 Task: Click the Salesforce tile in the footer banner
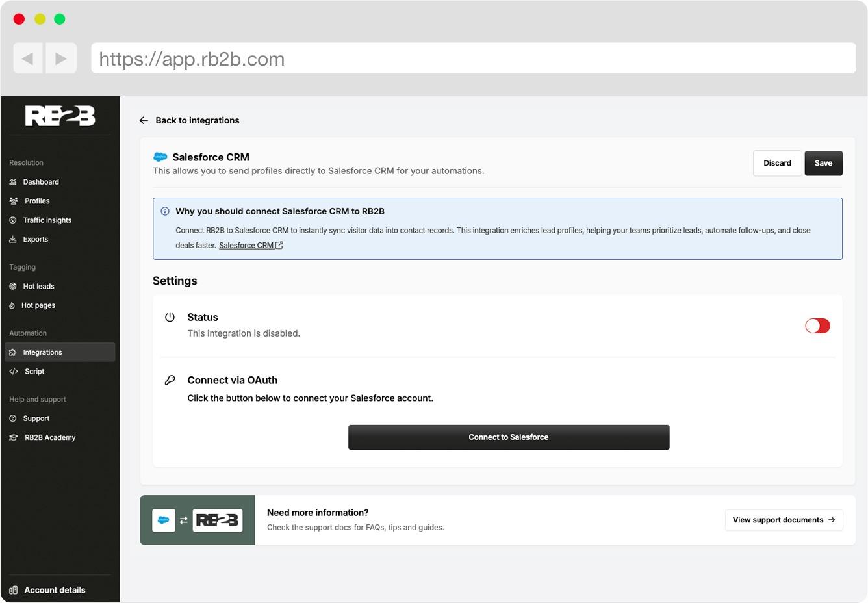[x=164, y=520]
